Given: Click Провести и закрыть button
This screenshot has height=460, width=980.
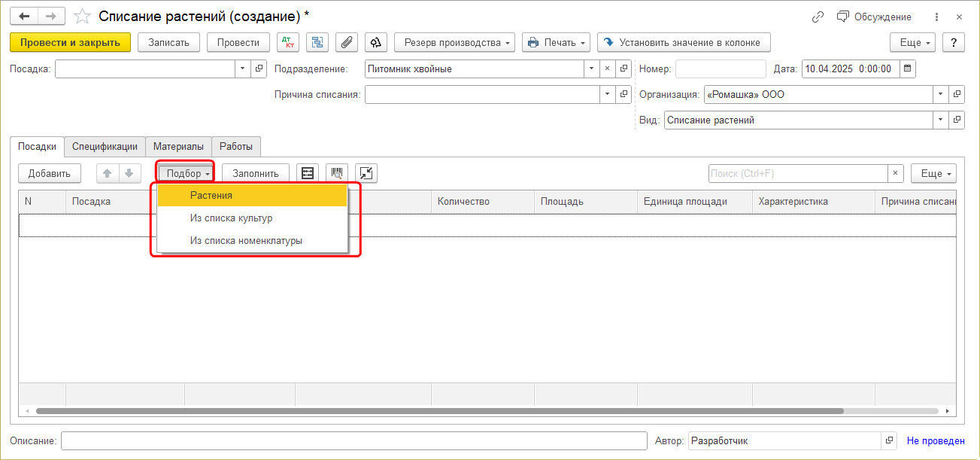Looking at the screenshot, I should [71, 43].
